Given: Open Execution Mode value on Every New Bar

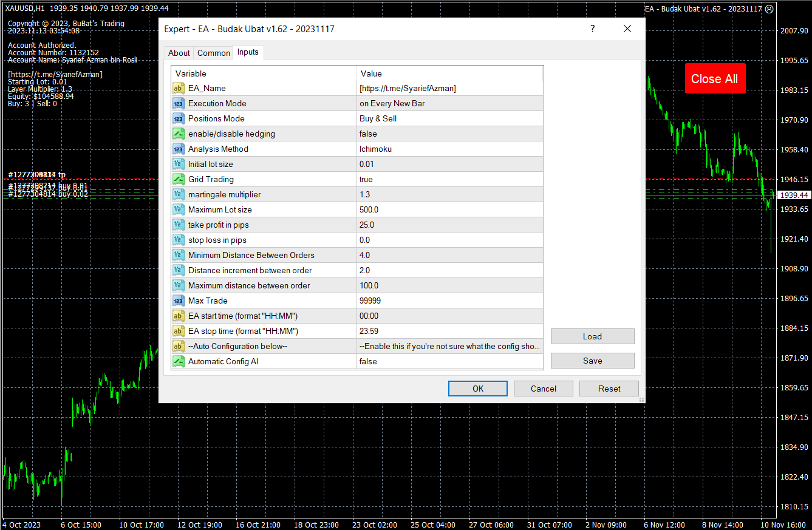Looking at the screenshot, I should [449, 103].
